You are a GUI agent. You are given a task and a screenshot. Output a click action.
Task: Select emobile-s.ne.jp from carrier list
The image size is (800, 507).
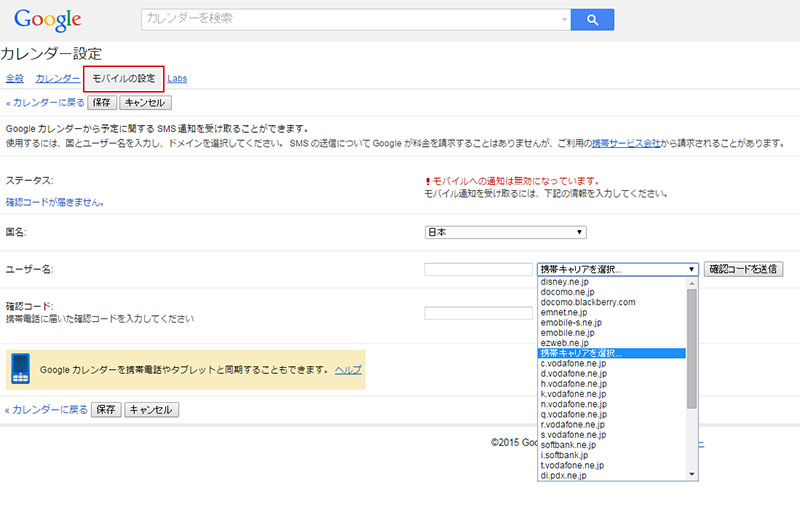pyautogui.click(x=612, y=322)
